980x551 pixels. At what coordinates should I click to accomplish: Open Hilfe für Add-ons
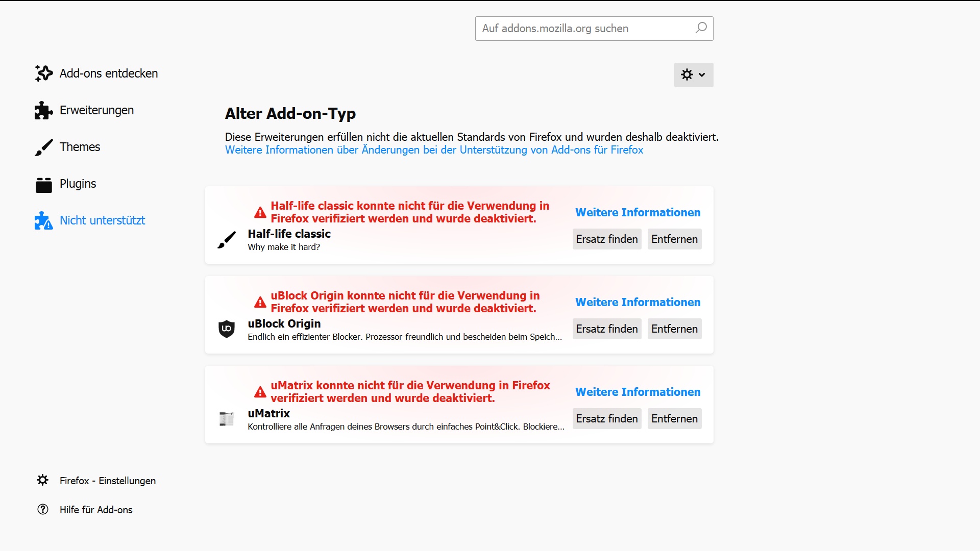coord(96,510)
